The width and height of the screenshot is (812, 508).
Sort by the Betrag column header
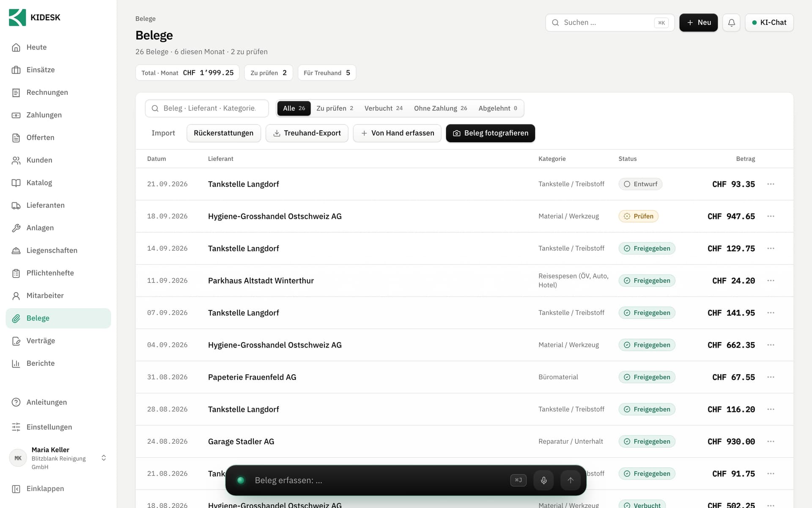pyautogui.click(x=745, y=159)
